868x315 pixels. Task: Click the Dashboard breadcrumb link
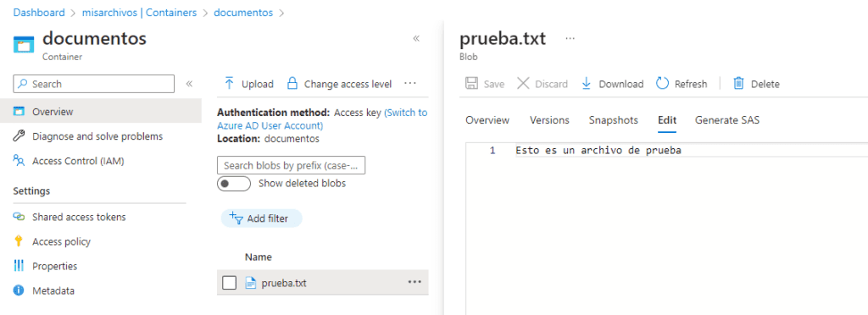[39, 12]
